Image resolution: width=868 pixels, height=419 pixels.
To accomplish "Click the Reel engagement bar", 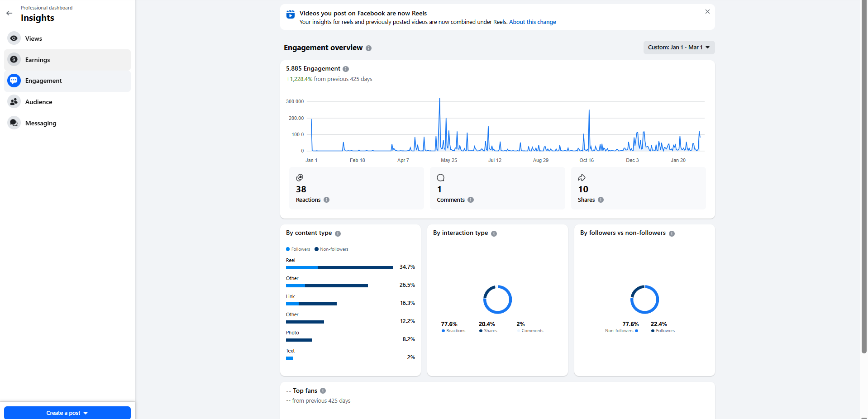I will [x=339, y=268].
